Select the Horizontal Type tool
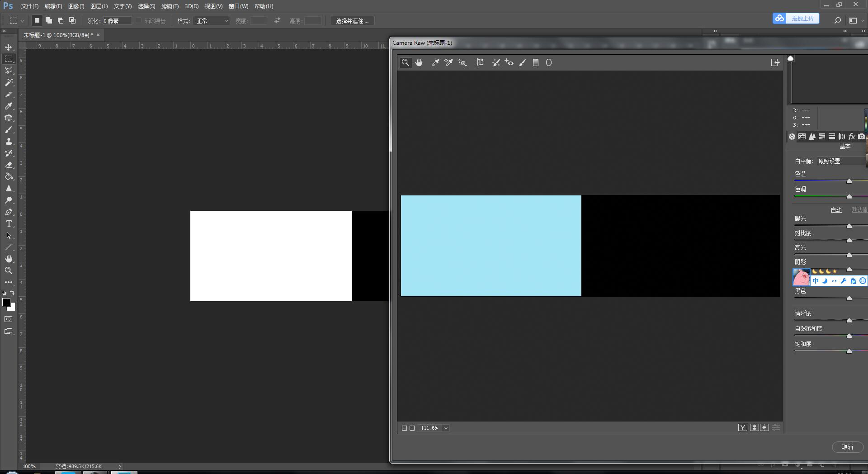The height and width of the screenshot is (474, 868). tap(9, 223)
